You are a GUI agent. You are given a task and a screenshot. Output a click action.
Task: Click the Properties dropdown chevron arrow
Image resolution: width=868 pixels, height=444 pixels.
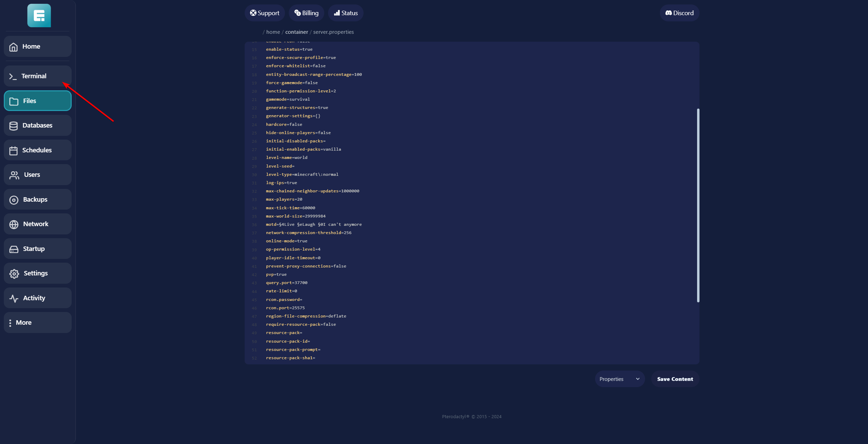tap(637, 379)
